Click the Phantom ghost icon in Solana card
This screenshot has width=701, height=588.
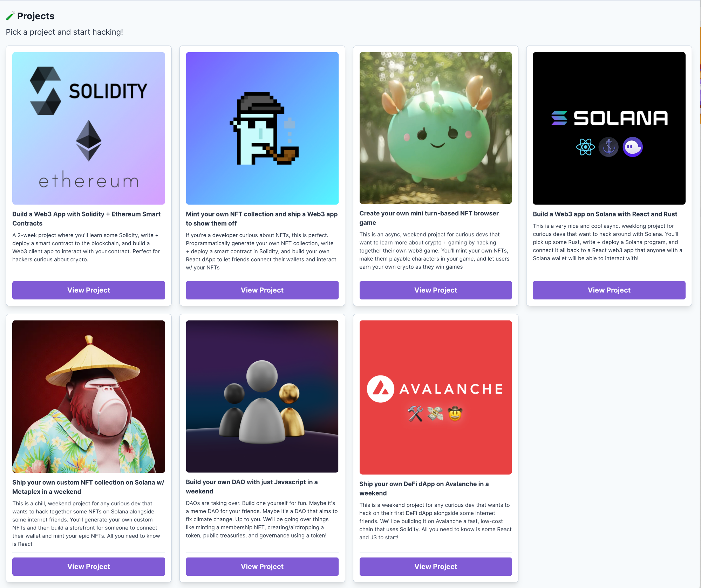pyautogui.click(x=632, y=147)
